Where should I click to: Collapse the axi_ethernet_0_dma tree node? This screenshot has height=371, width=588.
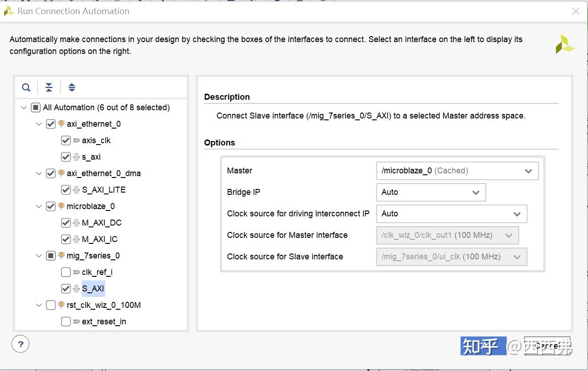(x=39, y=173)
